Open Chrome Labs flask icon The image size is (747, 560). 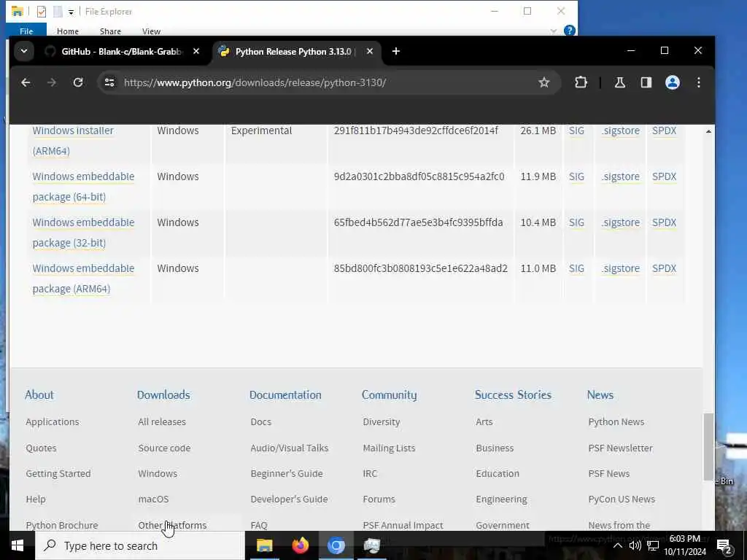coord(619,82)
